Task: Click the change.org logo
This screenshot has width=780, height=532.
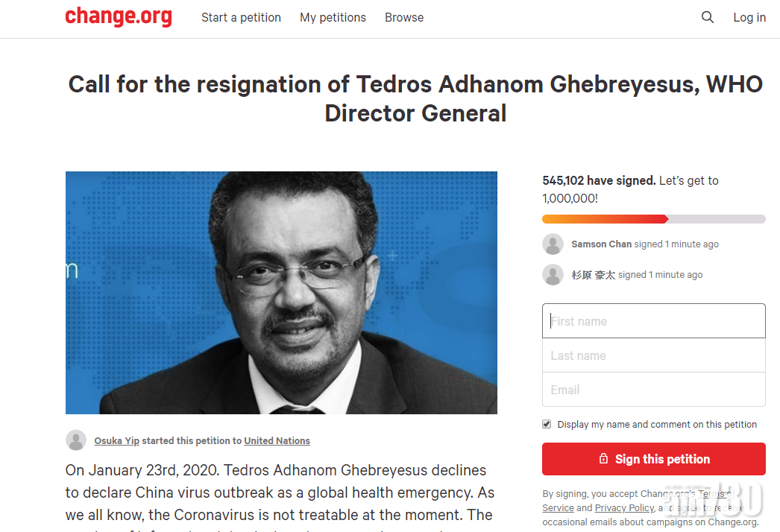Action: (x=119, y=17)
